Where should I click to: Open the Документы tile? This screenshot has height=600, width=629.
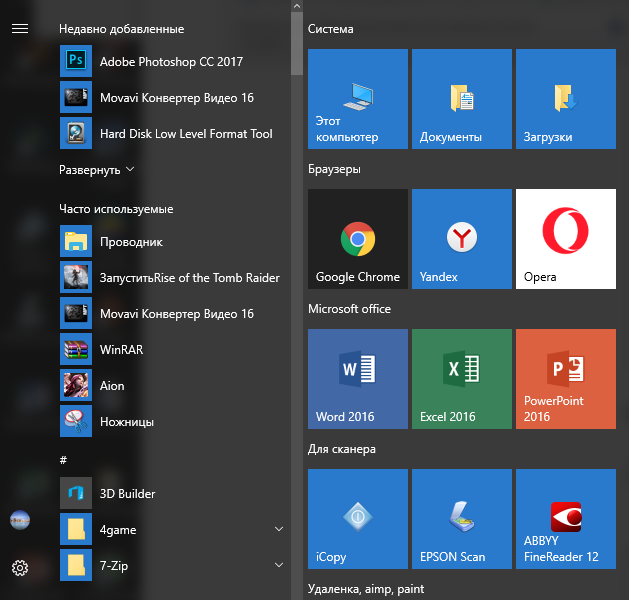[x=462, y=99]
